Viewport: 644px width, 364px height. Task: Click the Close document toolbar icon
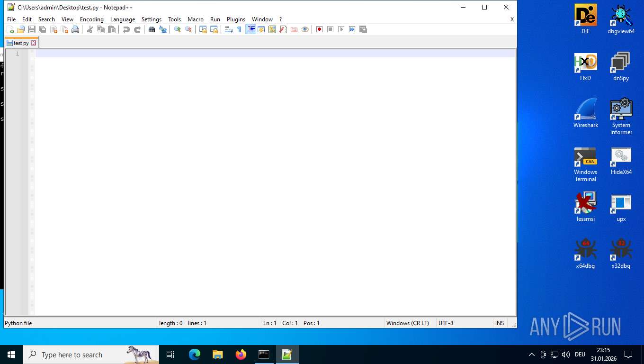coord(54,29)
